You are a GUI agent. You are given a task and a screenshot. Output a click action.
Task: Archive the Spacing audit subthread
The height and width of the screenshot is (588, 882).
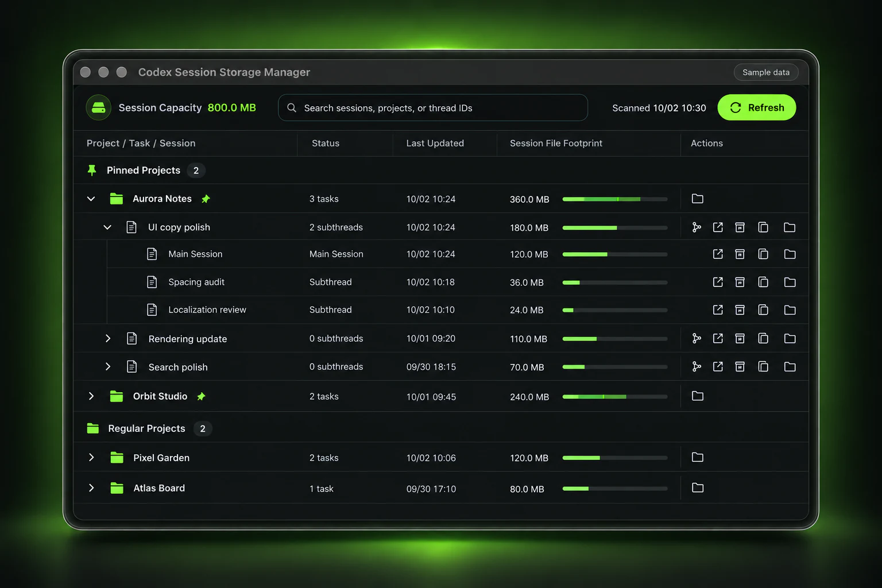click(740, 282)
